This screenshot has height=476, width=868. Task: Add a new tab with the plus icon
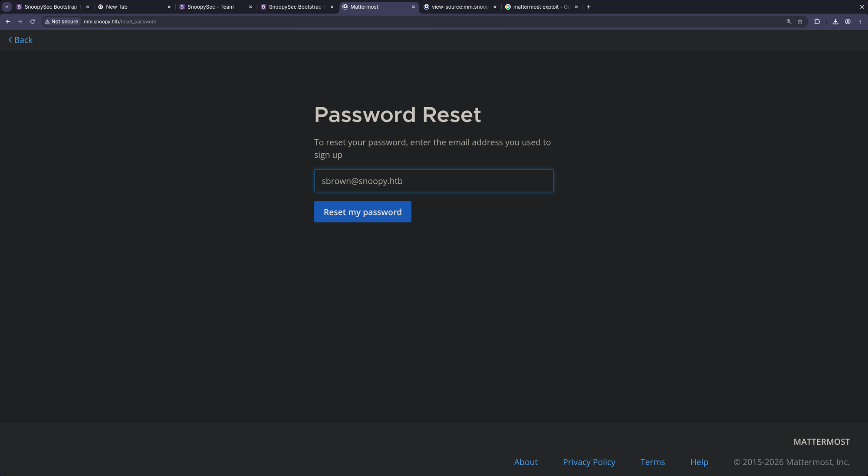(x=589, y=7)
